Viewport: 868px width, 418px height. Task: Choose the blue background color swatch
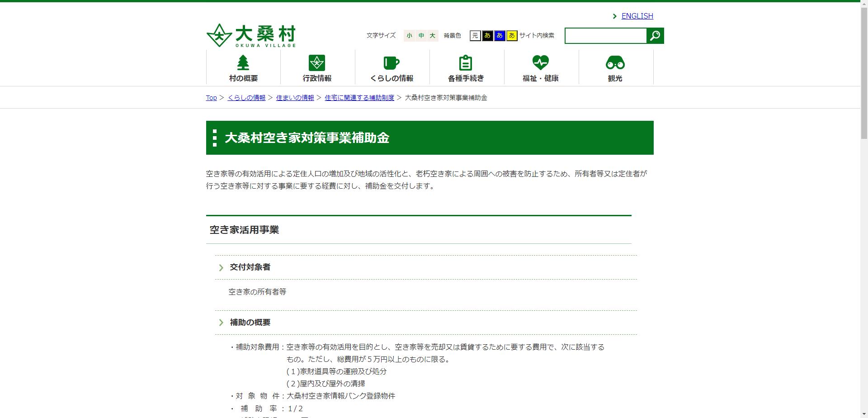click(x=500, y=36)
